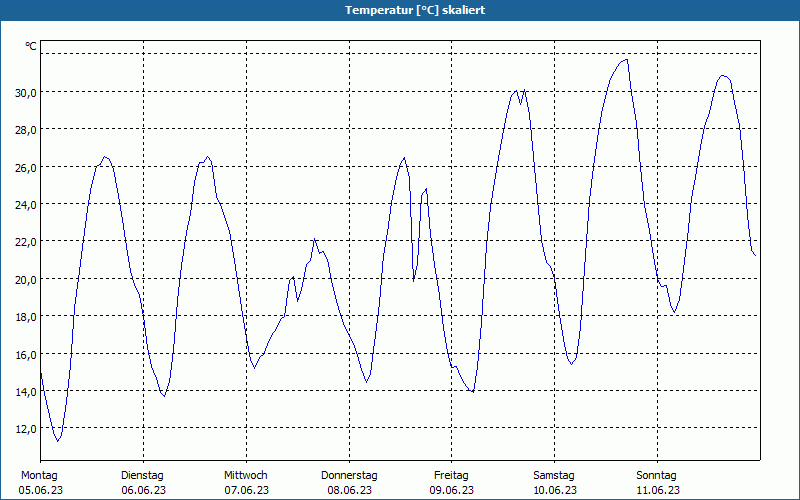Select the Mittwoch 07.06.23 axis label
Screen dimensions: 800x500
click(x=246, y=483)
